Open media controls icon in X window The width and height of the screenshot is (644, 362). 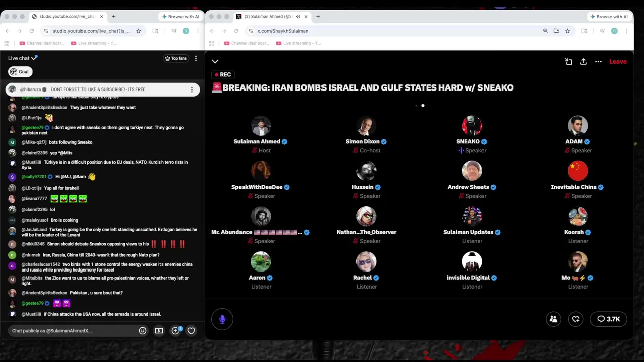[x=602, y=31]
